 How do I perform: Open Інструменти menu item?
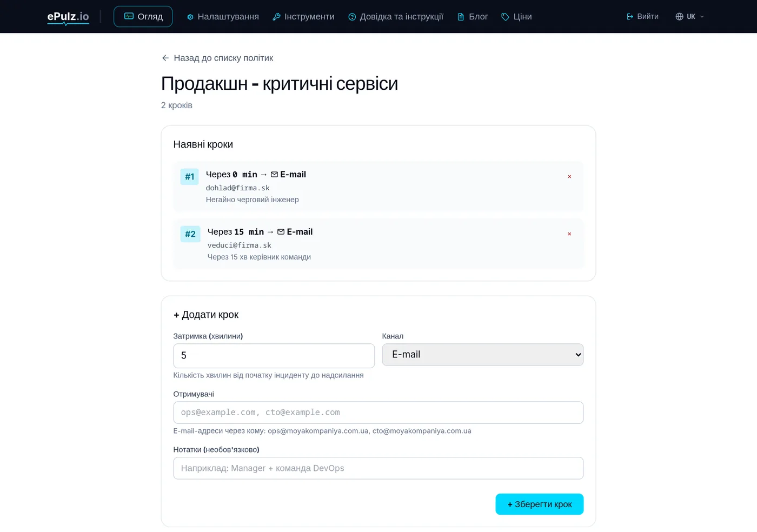pos(303,17)
